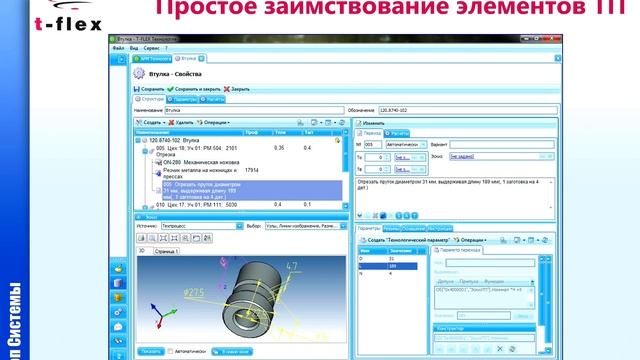Viewport: 640px width, 360px height.
Task: Click the yellow flag icon on Втулка row
Action: (337, 140)
